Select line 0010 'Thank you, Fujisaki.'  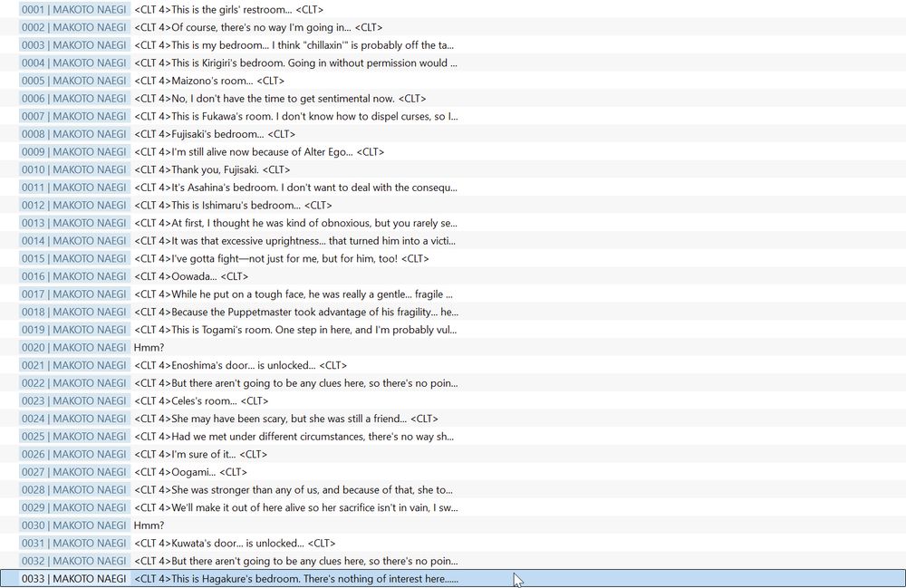[x=453, y=169]
